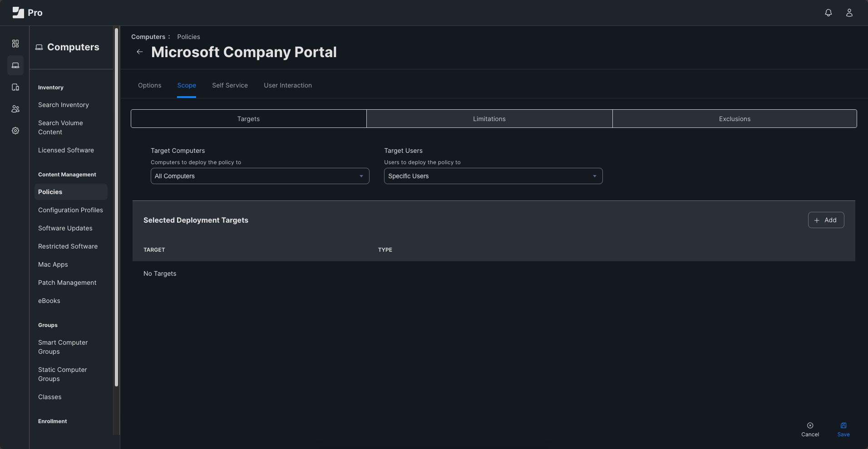Screen dimensions: 868x449
Task: Open the User Interaction tab
Action: pyautogui.click(x=288, y=85)
